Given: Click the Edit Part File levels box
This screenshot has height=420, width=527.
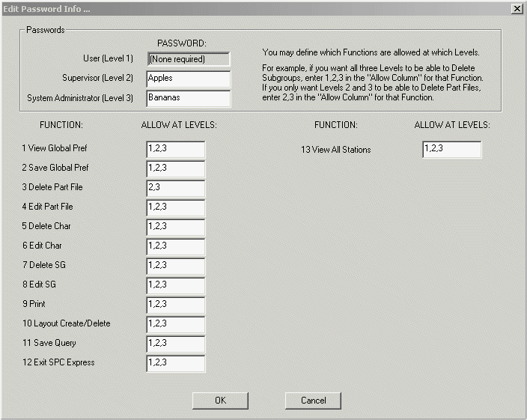Looking at the screenshot, I should (x=176, y=207).
